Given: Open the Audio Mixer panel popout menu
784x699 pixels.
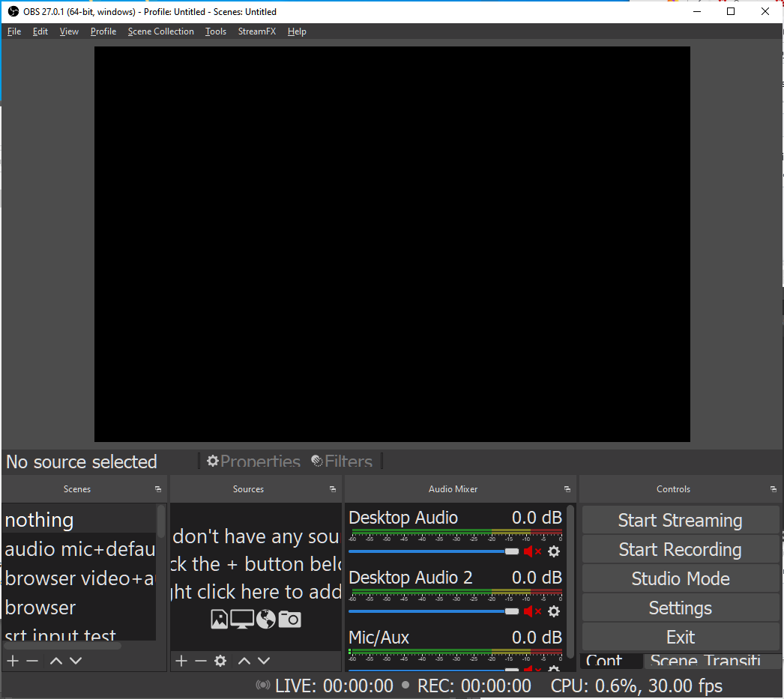Looking at the screenshot, I should [x=567, y=488].
